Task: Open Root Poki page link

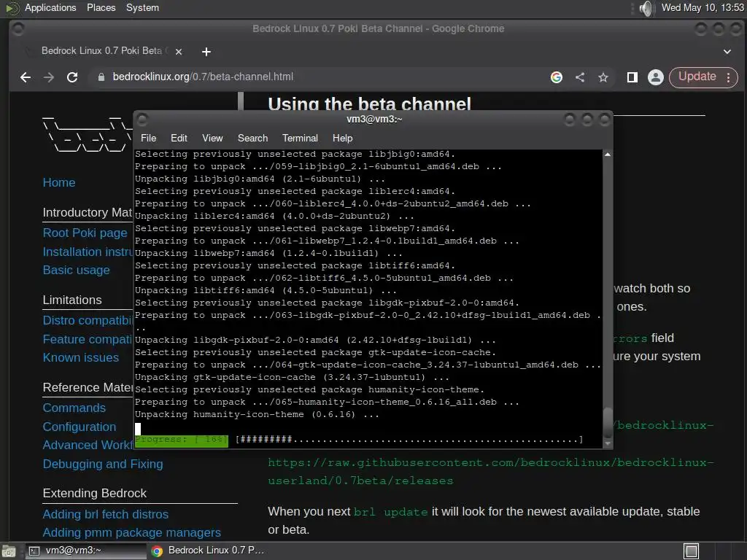Action: [85, 233]
